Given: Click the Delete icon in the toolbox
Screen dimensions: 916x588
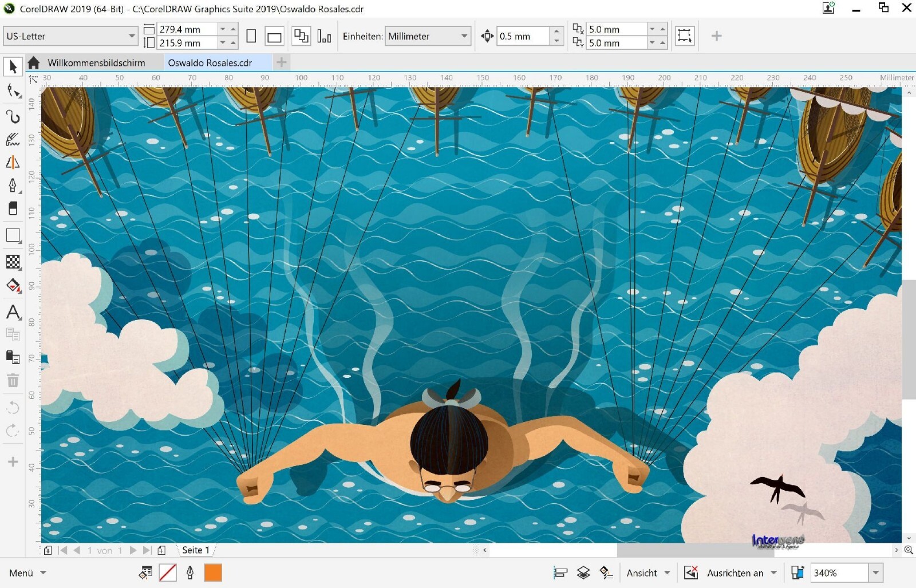Looking at the screenshot, I should (x=13, y=380).
